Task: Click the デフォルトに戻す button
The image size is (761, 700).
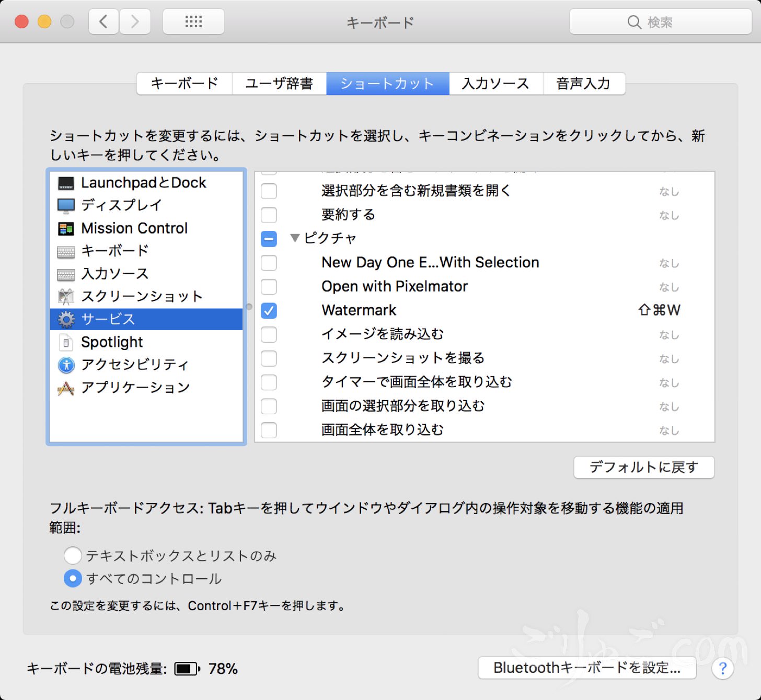Action: coord(643,467)
